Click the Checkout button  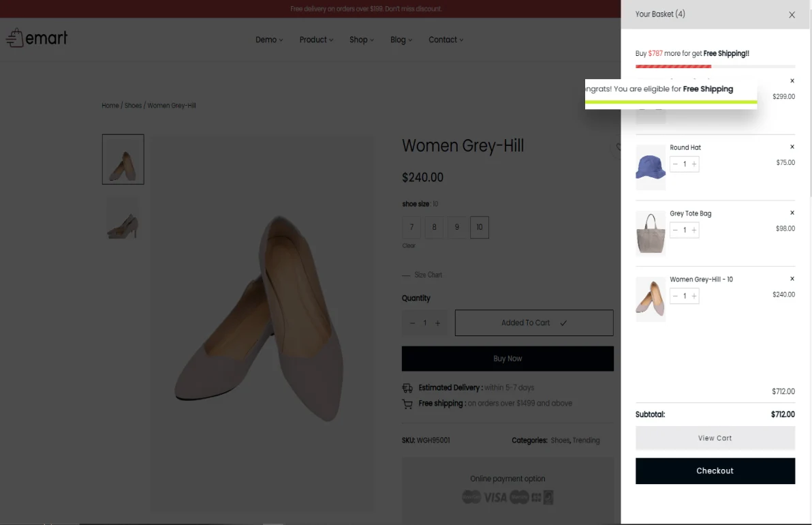[x=715, y=471]
